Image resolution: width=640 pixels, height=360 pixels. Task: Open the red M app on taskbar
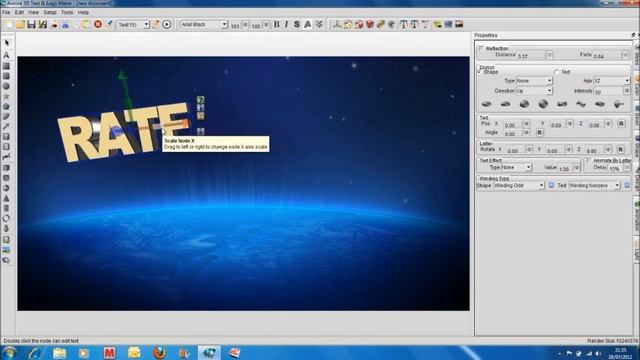pyautogui.click(x=109, y=353)
